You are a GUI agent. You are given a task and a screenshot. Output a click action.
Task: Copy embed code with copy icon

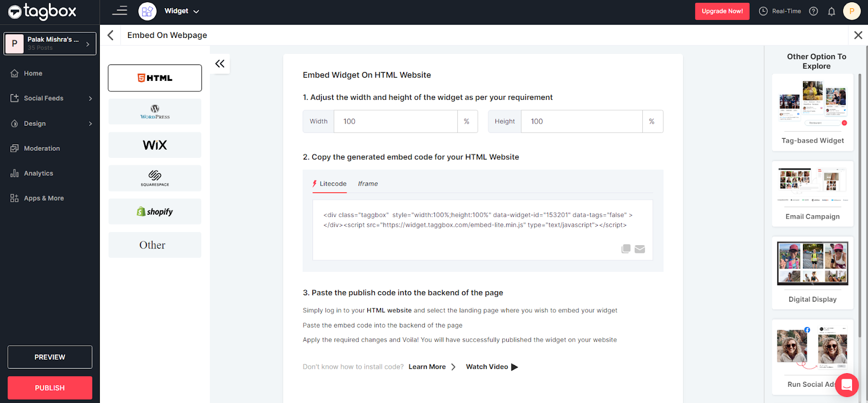pyautogui.click(x=626, y=249)
